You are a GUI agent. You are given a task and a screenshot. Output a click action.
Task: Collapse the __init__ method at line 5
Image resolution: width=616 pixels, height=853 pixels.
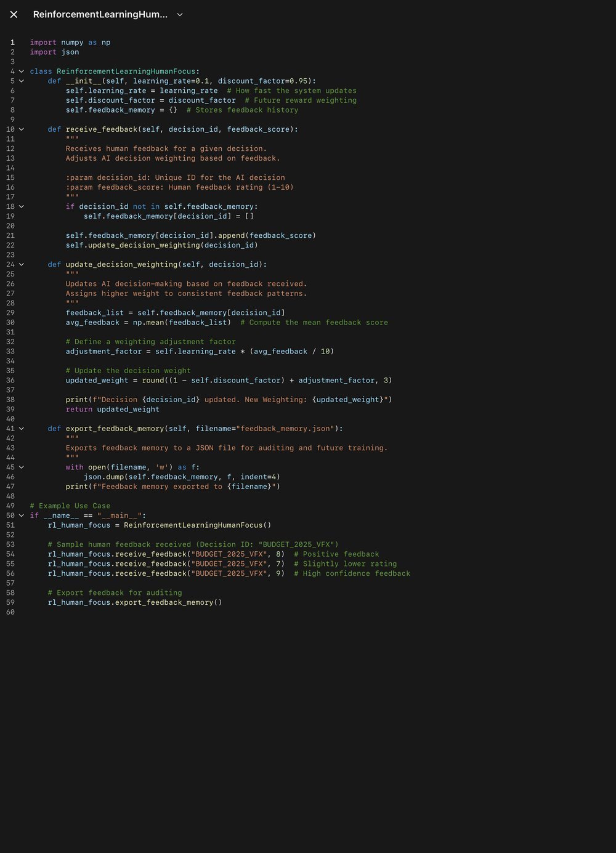pyautogui.click(x=22, y=81)
